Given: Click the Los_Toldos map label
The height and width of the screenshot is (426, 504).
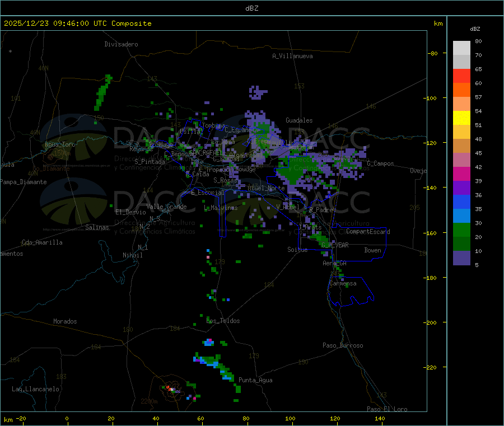Looking at the screenshot, I should coord(223,321).
